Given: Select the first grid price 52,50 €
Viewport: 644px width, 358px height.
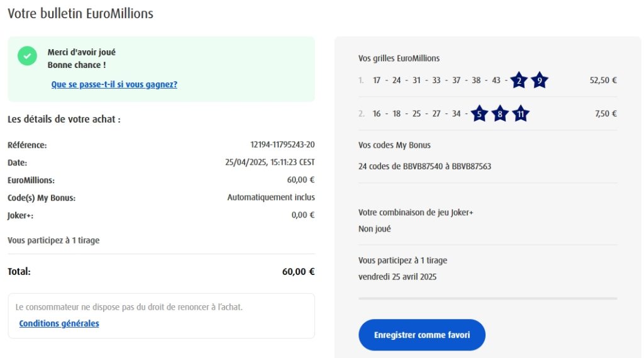Looking at the screenshot, I should point(603,81).
